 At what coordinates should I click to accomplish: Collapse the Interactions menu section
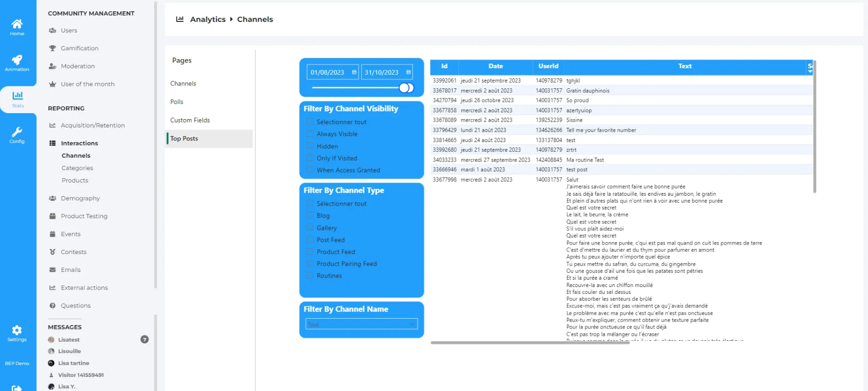point(79,143)
